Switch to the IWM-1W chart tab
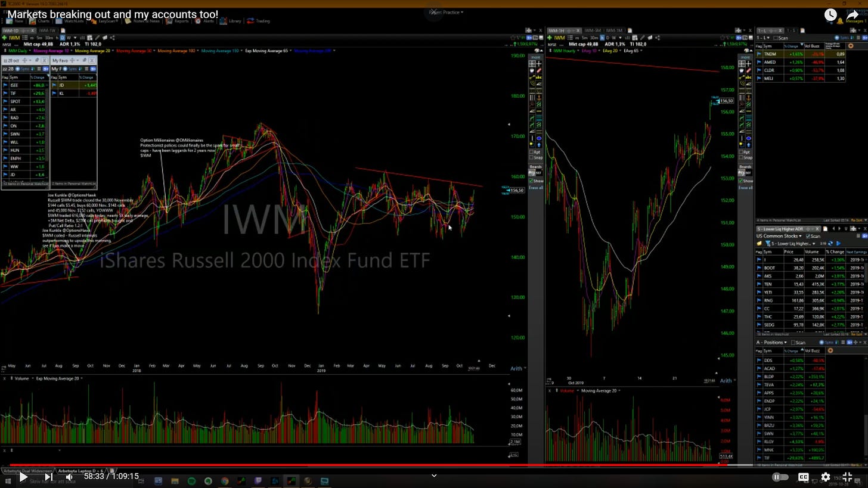The image size is (868, 488). [x=47, y=30]
